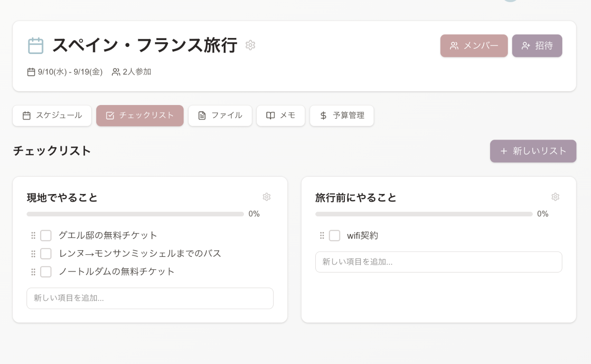Click the small calendar icon beside 9/10(水) - 9/19(金)
The width and height of the screenshot is (591, 364).
(31, 72)
